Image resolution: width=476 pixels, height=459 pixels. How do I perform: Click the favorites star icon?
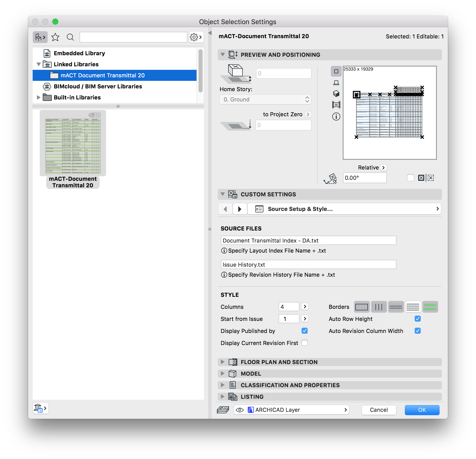[x=55, y=37]
